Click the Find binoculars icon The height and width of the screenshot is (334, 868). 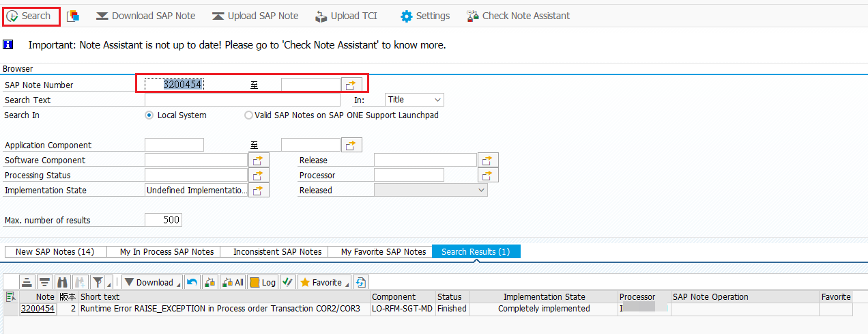tap(62, 282)
